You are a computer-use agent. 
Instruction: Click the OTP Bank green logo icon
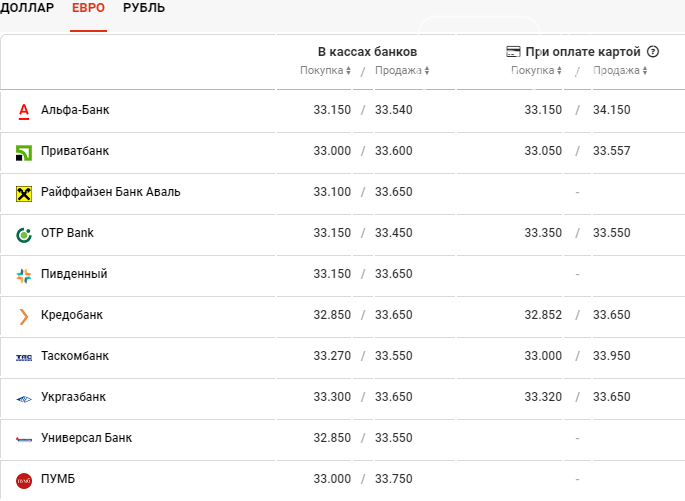[x=24, y=235]
